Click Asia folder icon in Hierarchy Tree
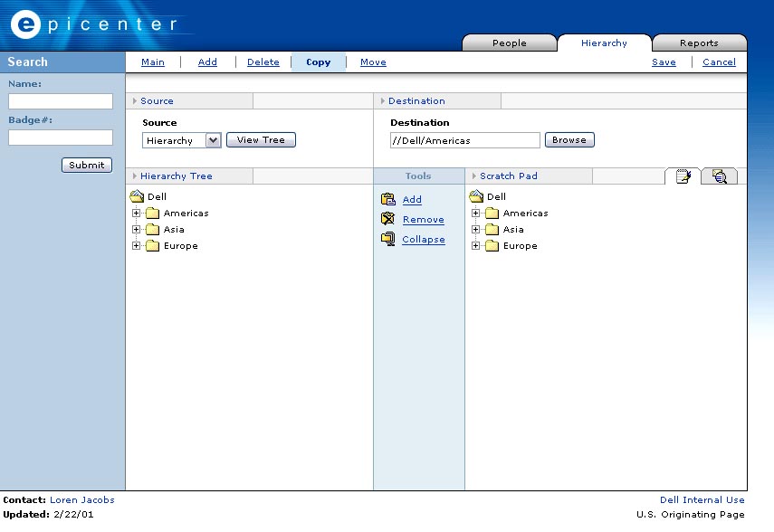 point(152,230)
